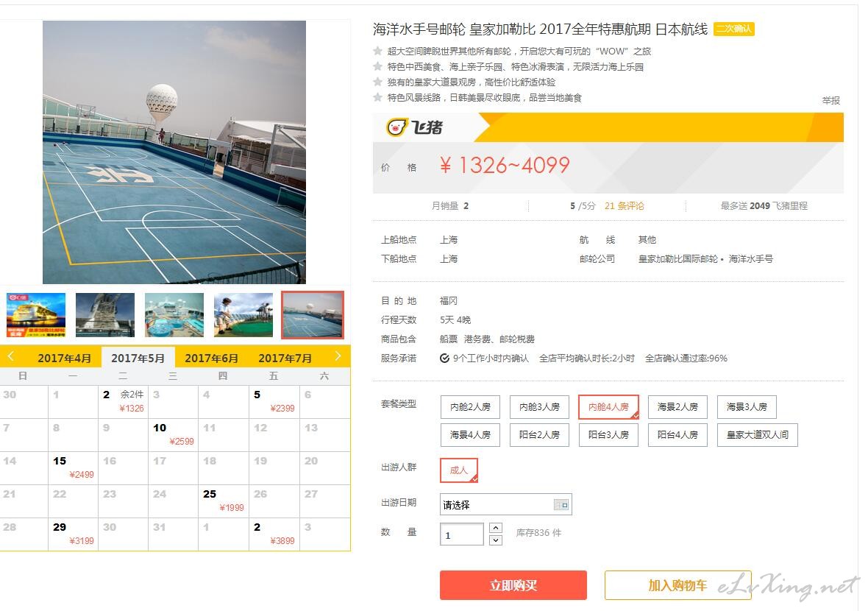Image resolution: width=868 pixels, height=611 pixels.
Task: Click the destination 福冈 text
Action: pos(449,301)
